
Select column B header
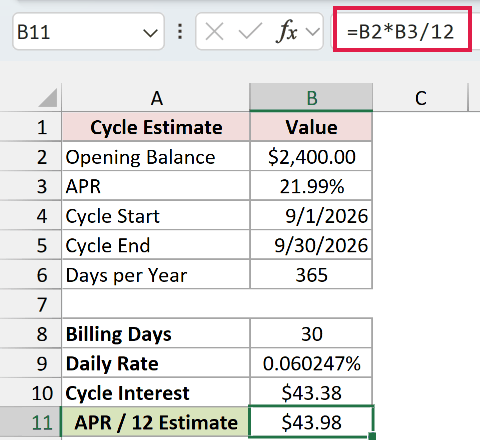tap(311, 98)
